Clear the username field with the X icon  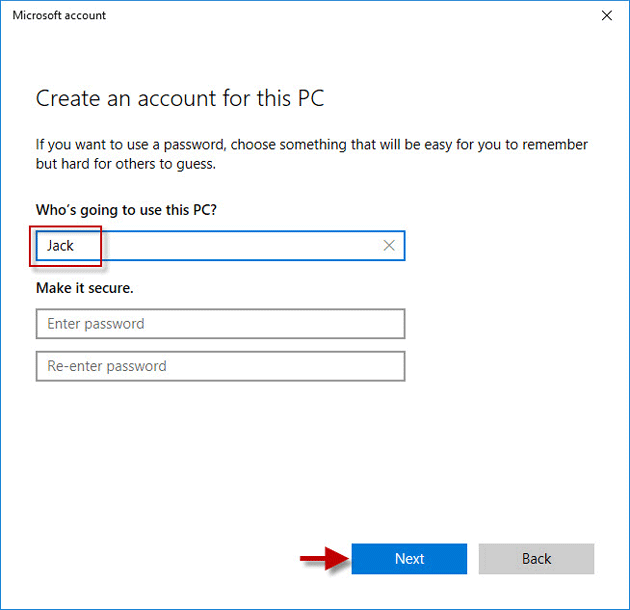pyautogui.click(x=389, y=245)
